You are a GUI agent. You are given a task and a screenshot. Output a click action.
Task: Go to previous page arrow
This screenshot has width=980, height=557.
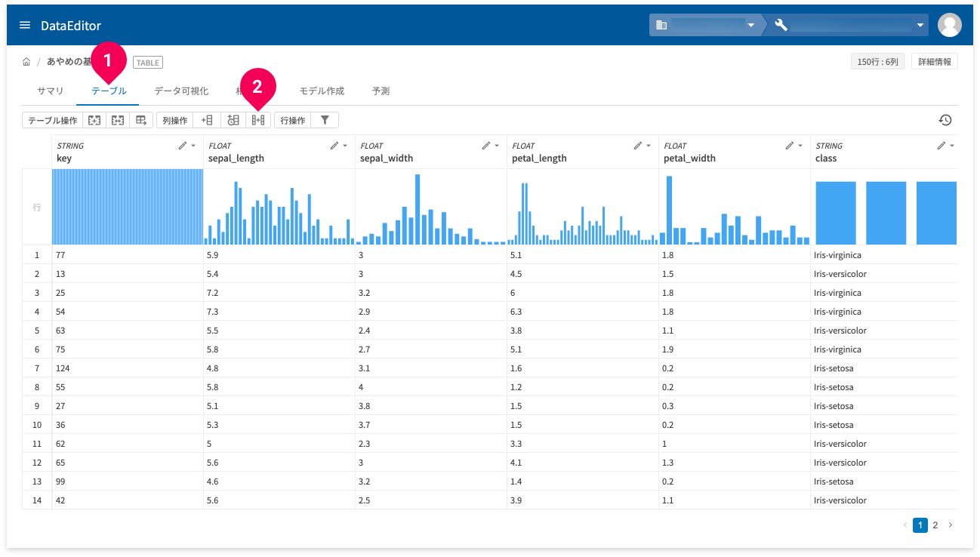click(905, 525)
